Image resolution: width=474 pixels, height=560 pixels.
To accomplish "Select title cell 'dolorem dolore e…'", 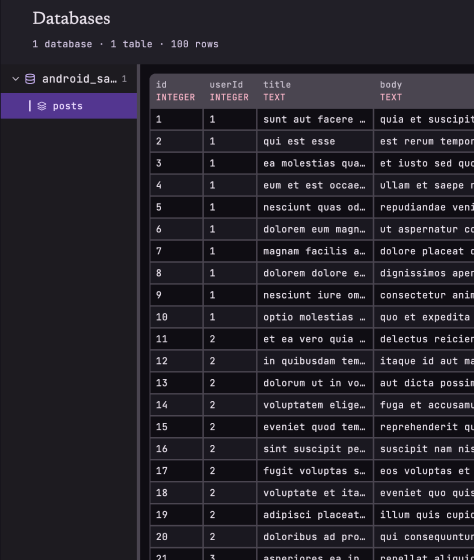I will (315, 273).
